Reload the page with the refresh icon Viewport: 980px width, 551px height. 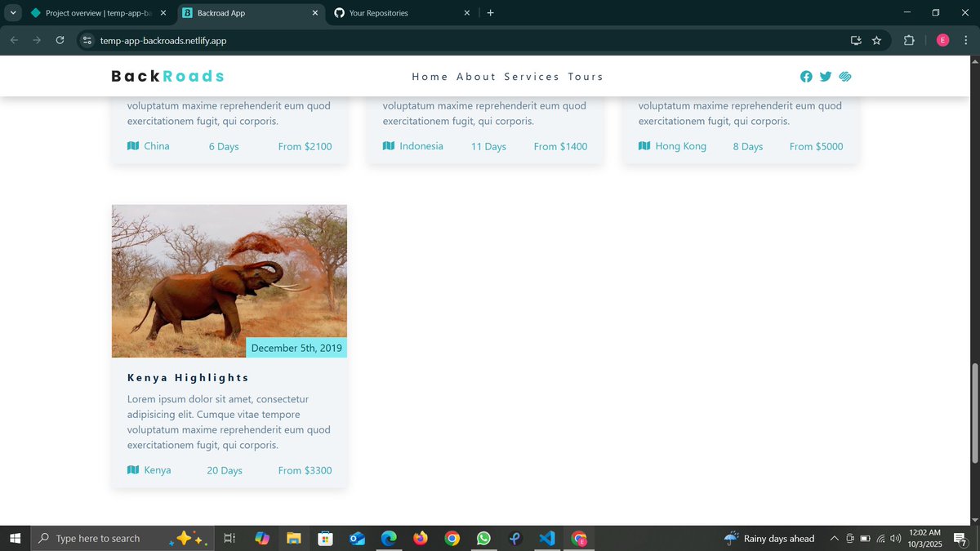tap(60, 40)
